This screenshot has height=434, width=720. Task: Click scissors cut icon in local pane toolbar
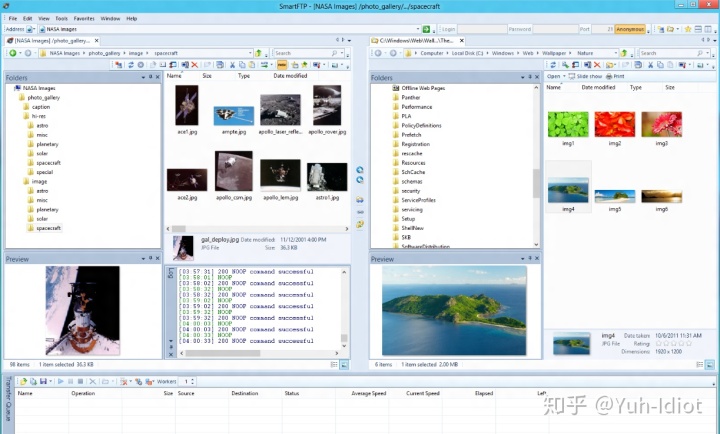pyautogui.click(x=651, y=65)
